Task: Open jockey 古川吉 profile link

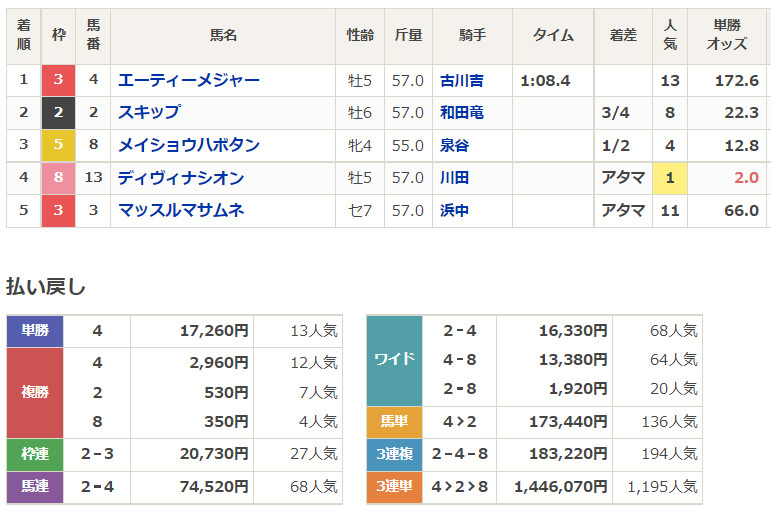Action: coord(461,81)
